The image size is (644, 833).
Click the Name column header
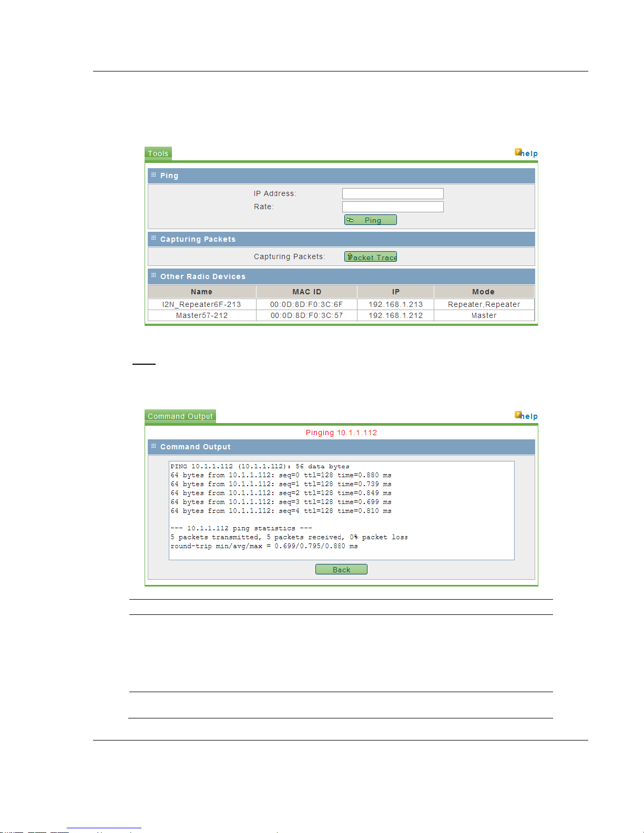click(202, 292)
